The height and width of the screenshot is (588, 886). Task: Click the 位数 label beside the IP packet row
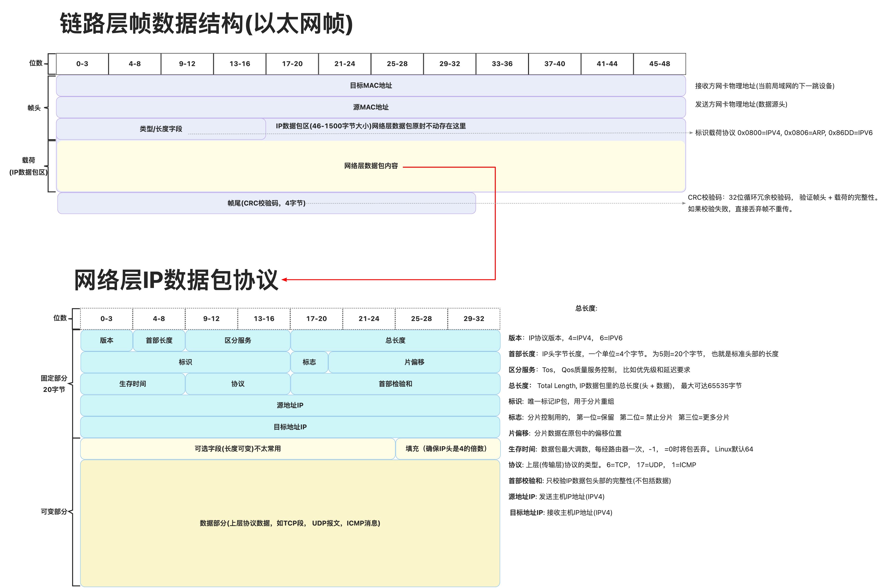[x=60, y=318]
